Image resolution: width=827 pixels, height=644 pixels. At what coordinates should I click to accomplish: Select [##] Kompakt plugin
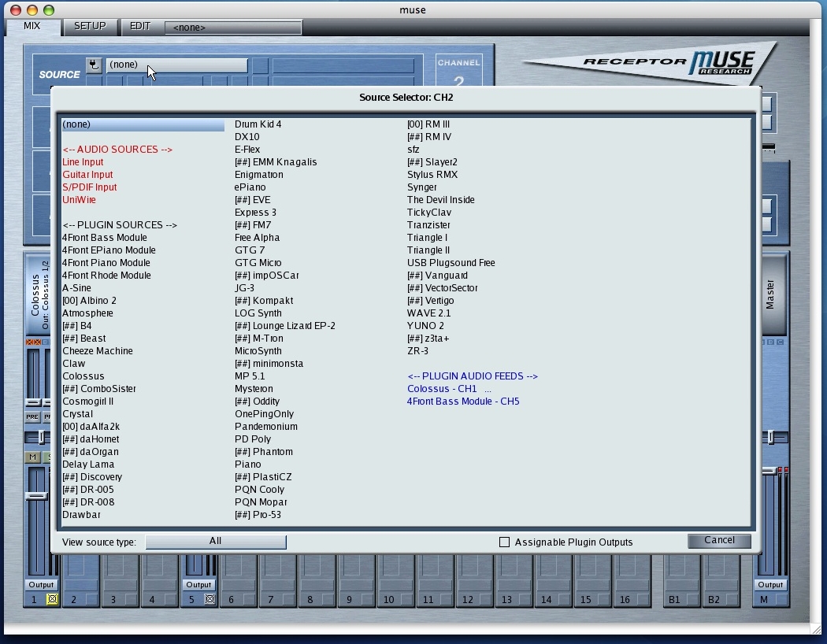pos(264,301)
